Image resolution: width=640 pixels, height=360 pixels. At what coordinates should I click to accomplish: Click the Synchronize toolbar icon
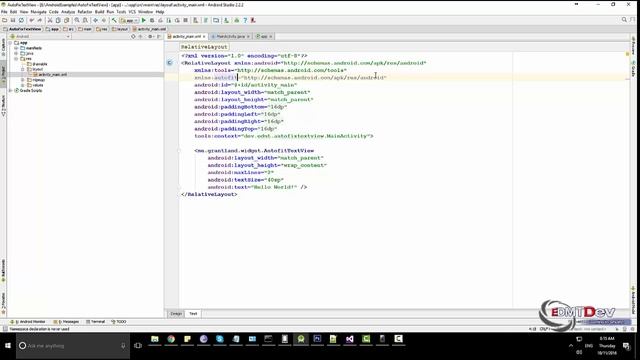pyautogui.click(x=21, y=20)
